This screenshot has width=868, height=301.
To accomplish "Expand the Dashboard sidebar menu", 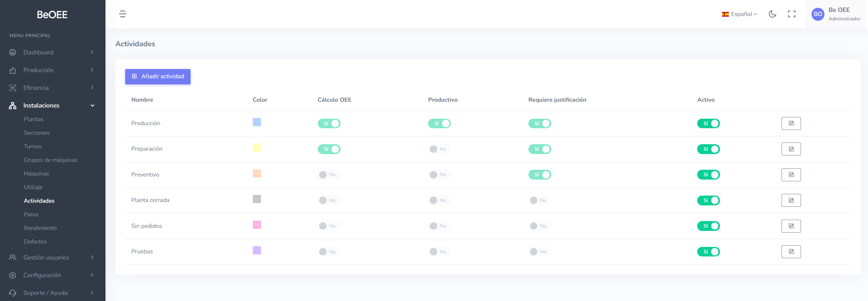I will (52, 52).
